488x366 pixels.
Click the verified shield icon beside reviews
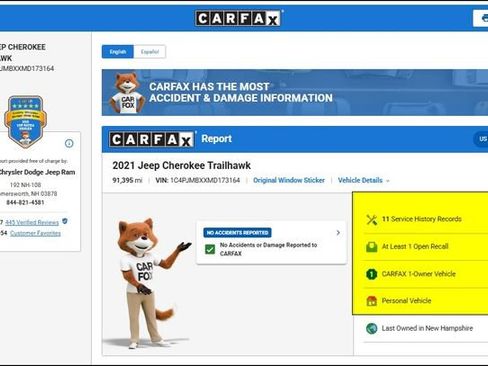(x=65, y=221)
